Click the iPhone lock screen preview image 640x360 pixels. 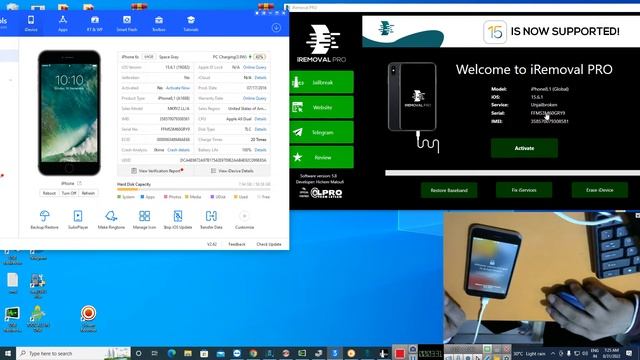[x=69, y=113]
